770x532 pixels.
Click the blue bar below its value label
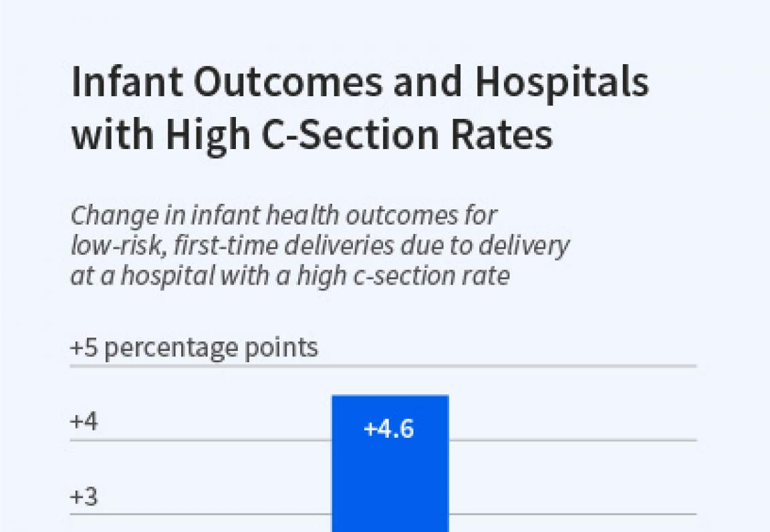(390, 481)
